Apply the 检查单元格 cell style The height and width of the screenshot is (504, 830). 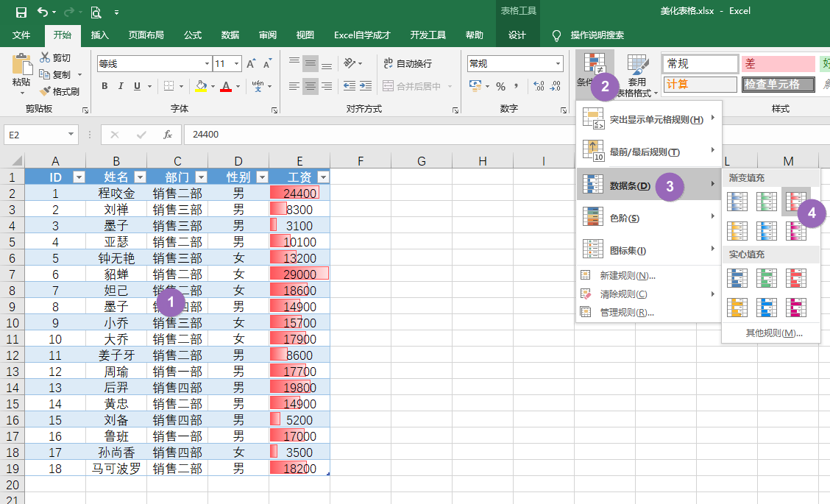(x=778, y=84)
